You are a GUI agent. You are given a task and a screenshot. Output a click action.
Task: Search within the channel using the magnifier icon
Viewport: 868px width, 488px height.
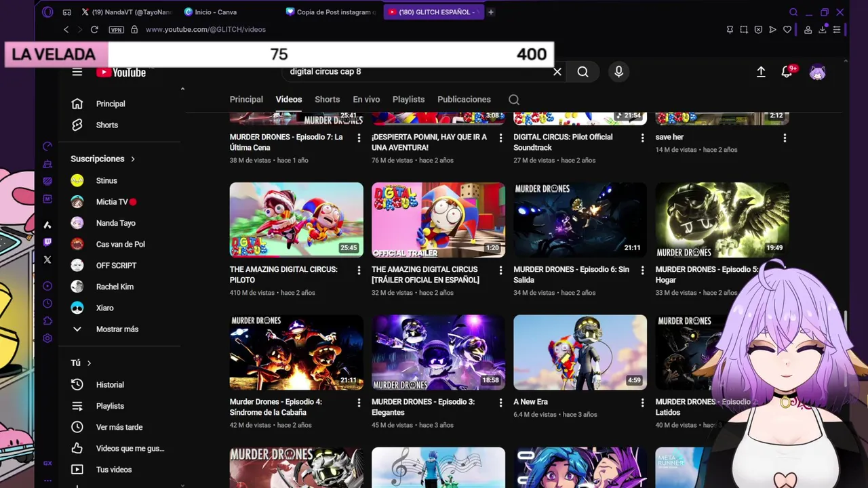[514, 100]
